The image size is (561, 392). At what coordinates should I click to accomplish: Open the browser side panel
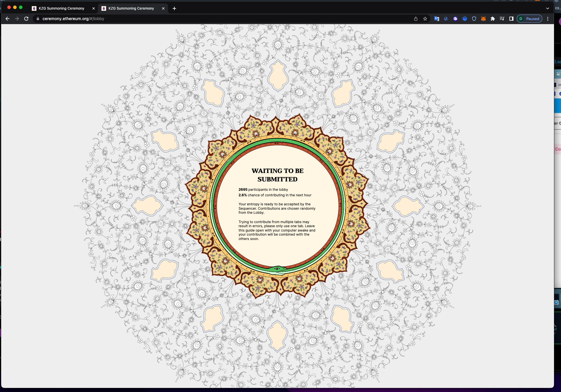[x=511, y=19]
